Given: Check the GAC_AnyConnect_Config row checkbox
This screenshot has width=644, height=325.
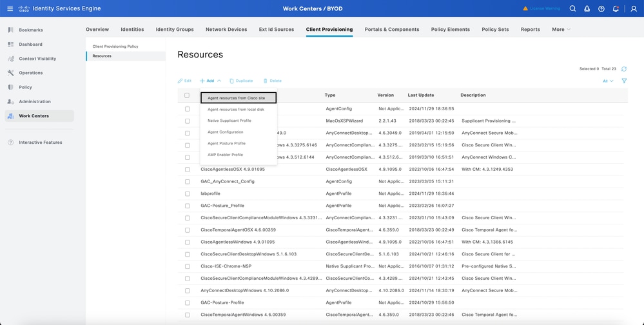Looking at the screenshot, I should click(x=188, y=182).
